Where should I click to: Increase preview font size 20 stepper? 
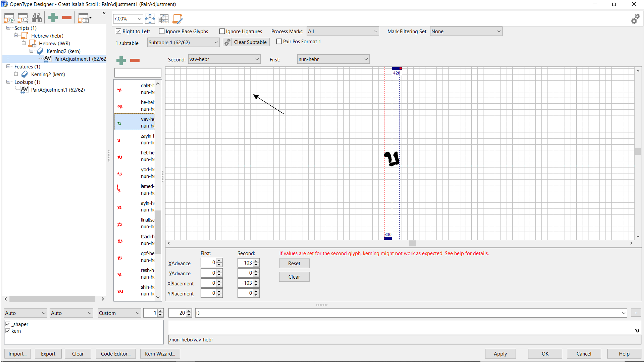click(x=189, y=311)
